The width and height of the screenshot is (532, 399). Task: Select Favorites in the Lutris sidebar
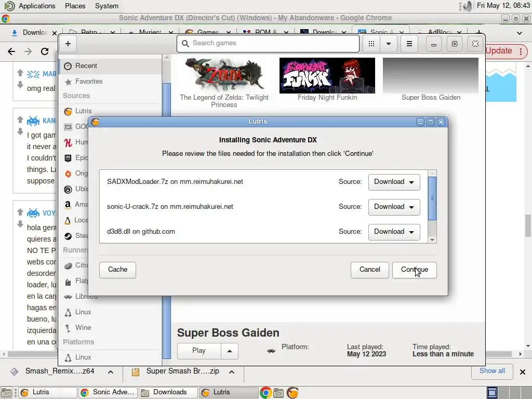coord(110,82)
